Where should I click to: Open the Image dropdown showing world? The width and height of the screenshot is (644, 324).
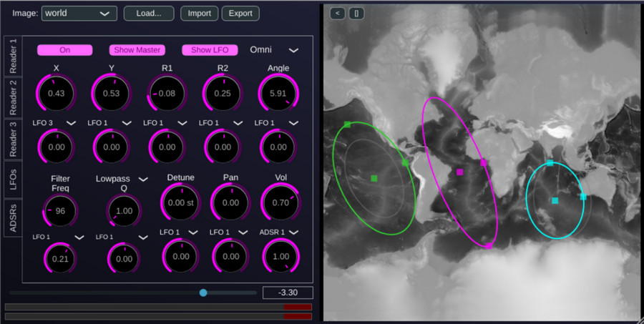coord(79,13)
